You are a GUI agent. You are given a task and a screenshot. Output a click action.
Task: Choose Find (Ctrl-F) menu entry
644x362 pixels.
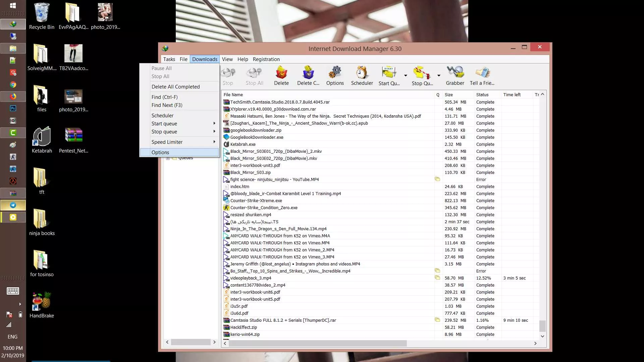(x=179, y=97)
